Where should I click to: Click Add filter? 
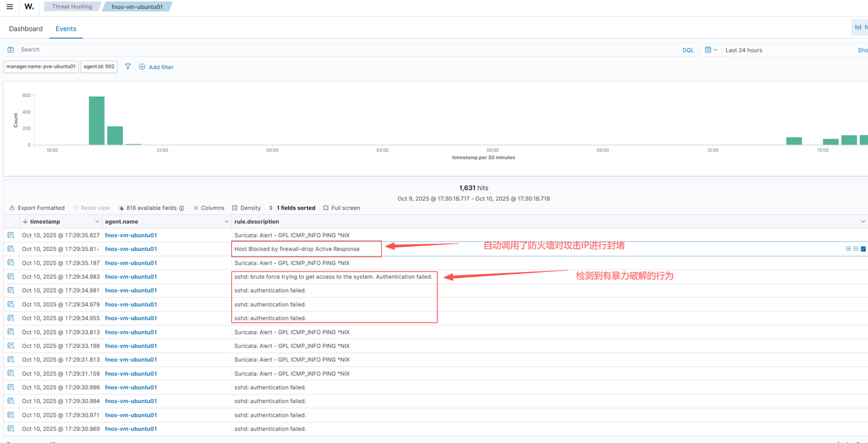click(x=156, y=67)
